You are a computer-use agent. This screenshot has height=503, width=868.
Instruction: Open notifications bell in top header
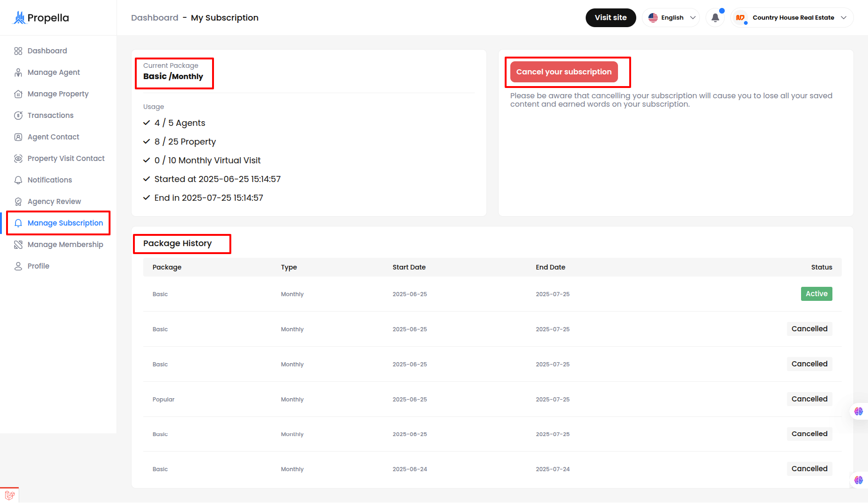(x=715, y=18)
